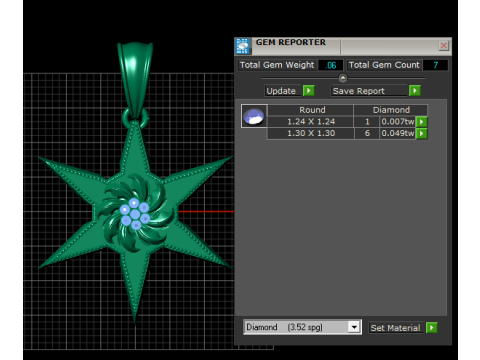Image resolution: width=480 pixels, height=360 pixels.
Task: Open the Diamond material dropdown
Action: 354,327
